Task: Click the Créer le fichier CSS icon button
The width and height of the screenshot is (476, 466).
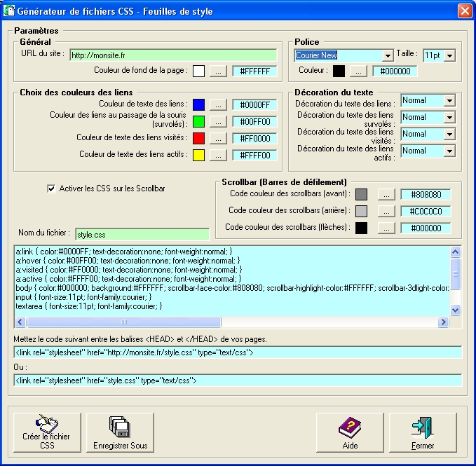Action: [47, 432]
